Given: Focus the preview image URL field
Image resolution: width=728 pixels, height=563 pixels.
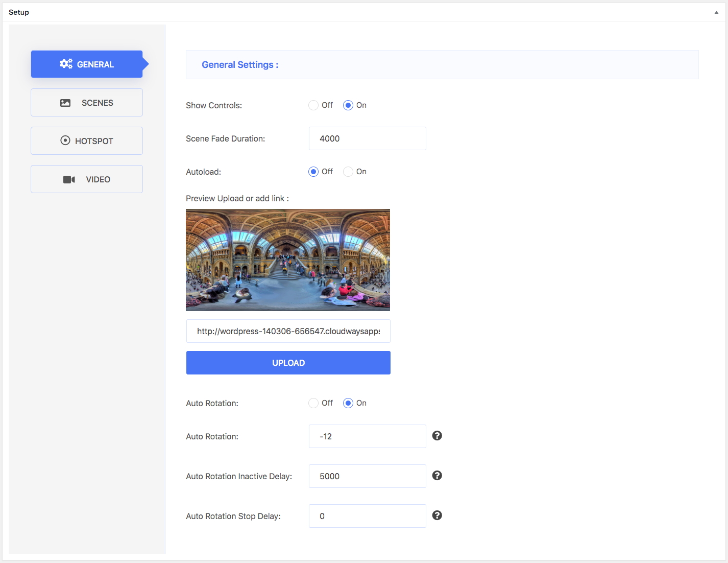Looking at the screenshot, I should [x=288, y=331].
